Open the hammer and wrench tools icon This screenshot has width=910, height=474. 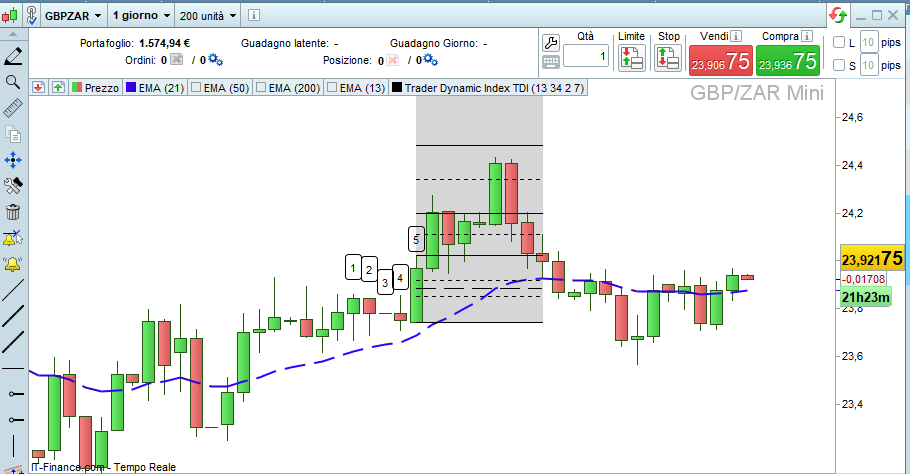tap(13, 186)
